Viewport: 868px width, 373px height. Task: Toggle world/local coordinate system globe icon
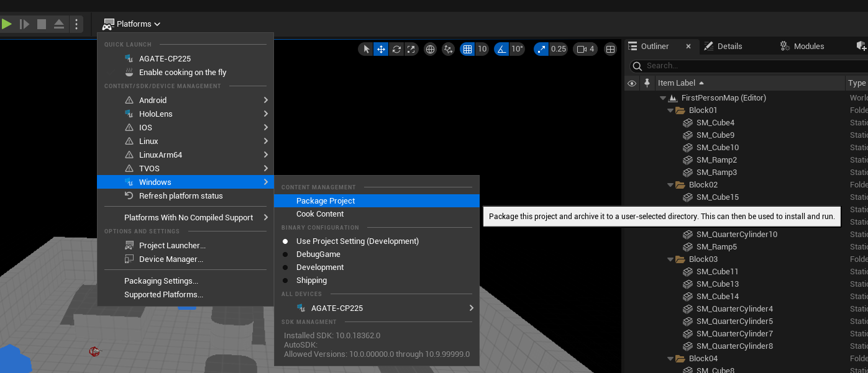click(430, 49)
